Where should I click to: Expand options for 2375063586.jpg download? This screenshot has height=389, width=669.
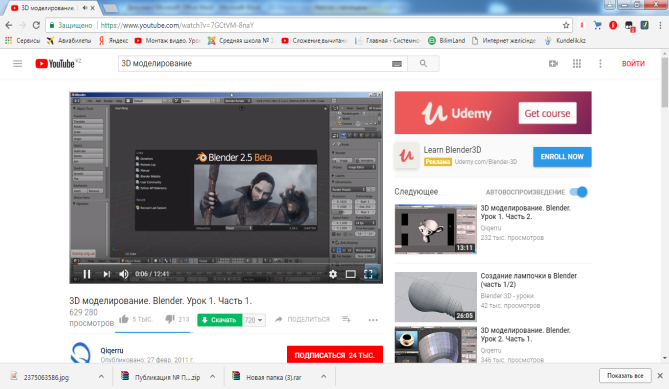tap(101, 376)
